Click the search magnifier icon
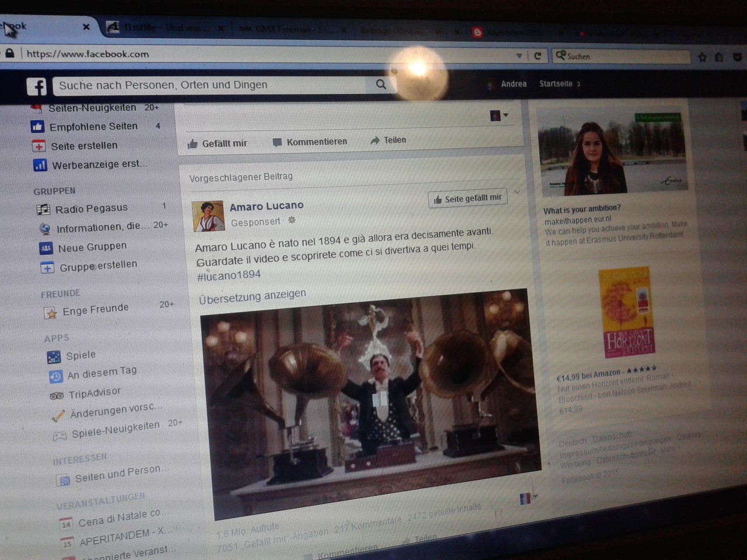The image size is (747, 560). (381, 85)
